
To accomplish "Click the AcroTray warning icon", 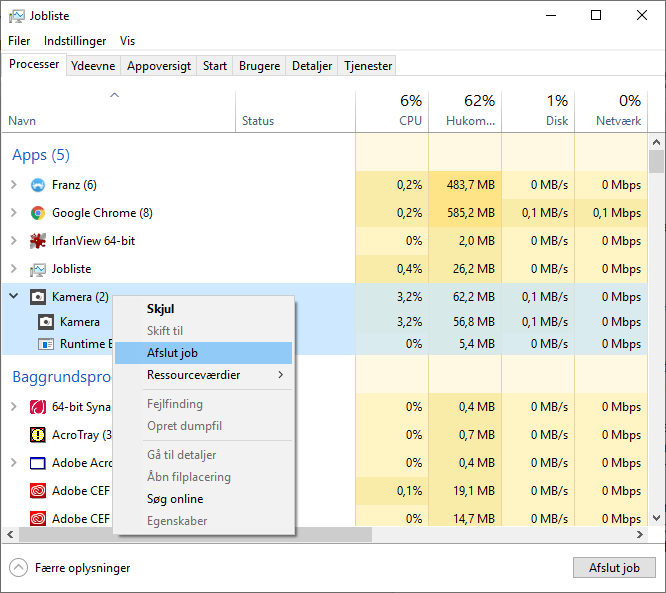I will pos(38,435).
